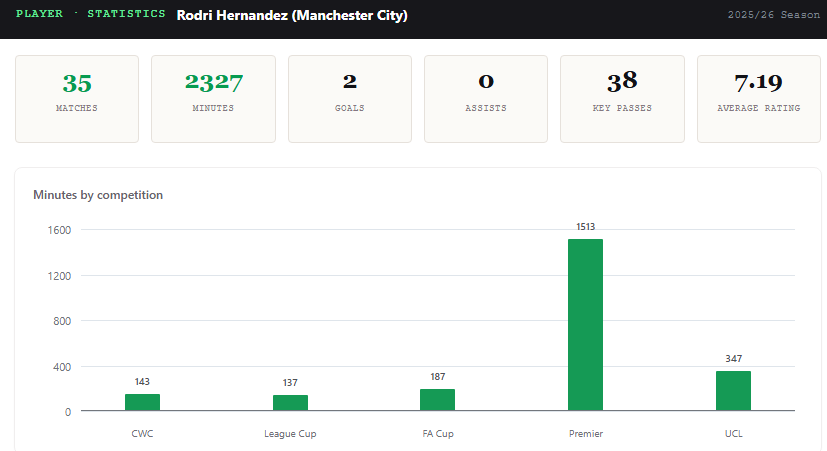Click the CWC axis label
The height and width of the screenshot is (451, 827).
[142, 434]
